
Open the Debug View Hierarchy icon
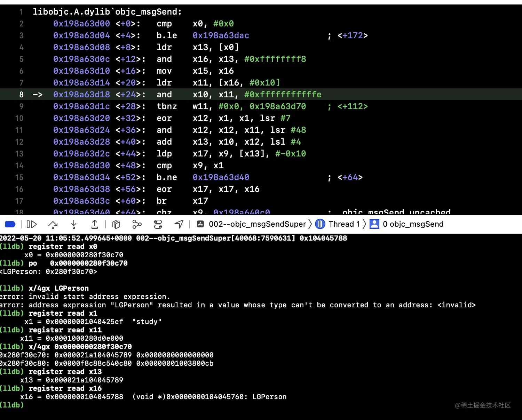(x=116, y=224)
